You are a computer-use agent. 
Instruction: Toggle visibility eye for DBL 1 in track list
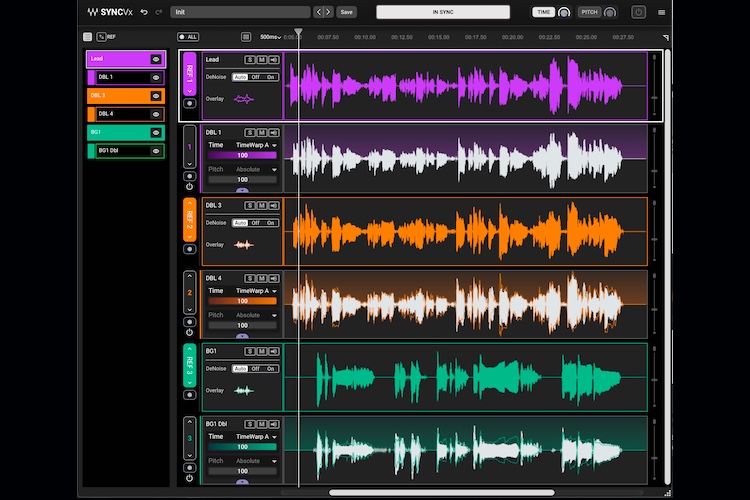tap(156, 78)
